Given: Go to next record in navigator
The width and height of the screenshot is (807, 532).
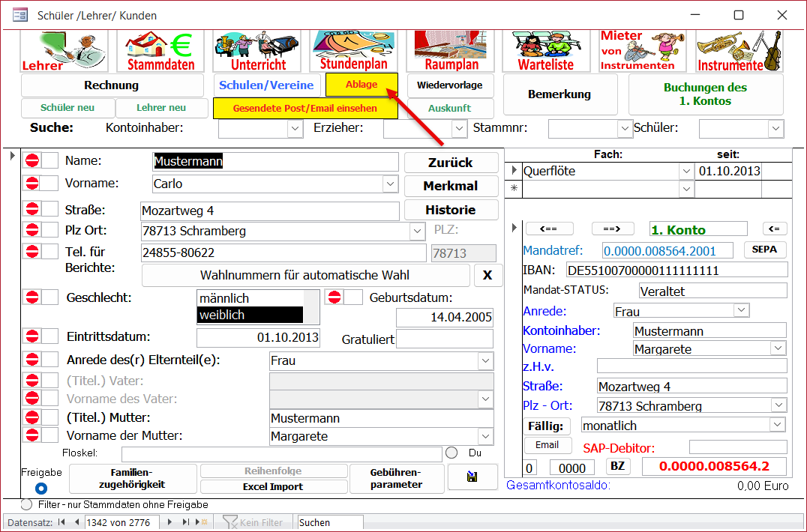Looking at the screenshot, I should 170,522.
